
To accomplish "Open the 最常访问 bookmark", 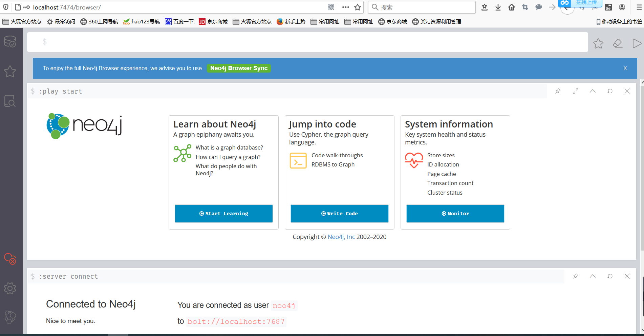I will (61, 21).
